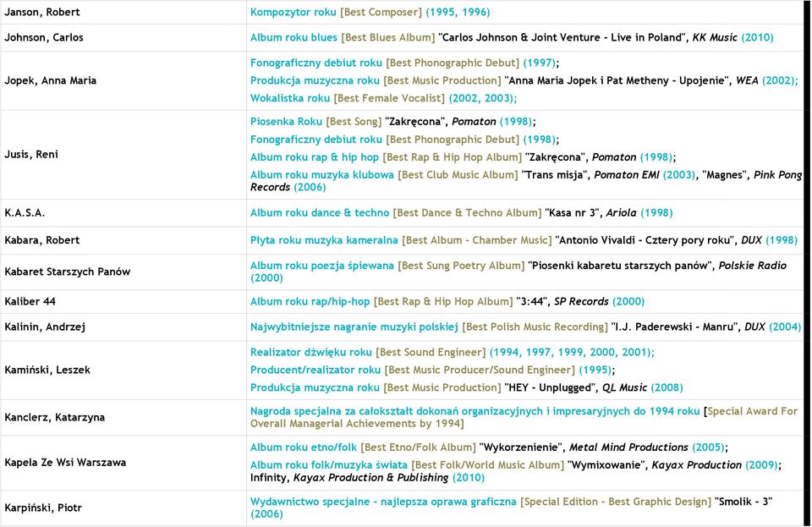This screenshot has width=812, height=527.
Task: Click year (1998) in Kabara, Robert row
Action: coord(782,239)
